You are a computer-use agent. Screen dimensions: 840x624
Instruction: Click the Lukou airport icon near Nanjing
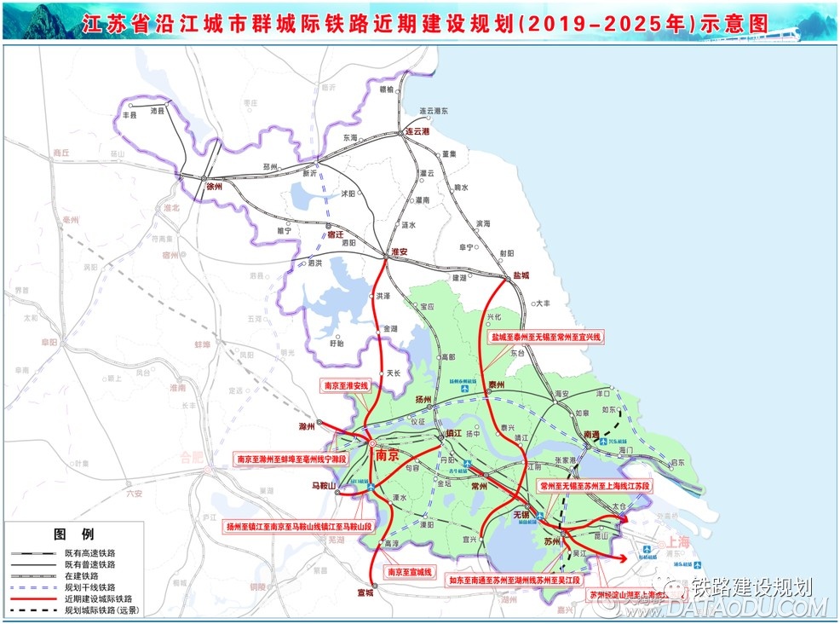pos(371,488)
